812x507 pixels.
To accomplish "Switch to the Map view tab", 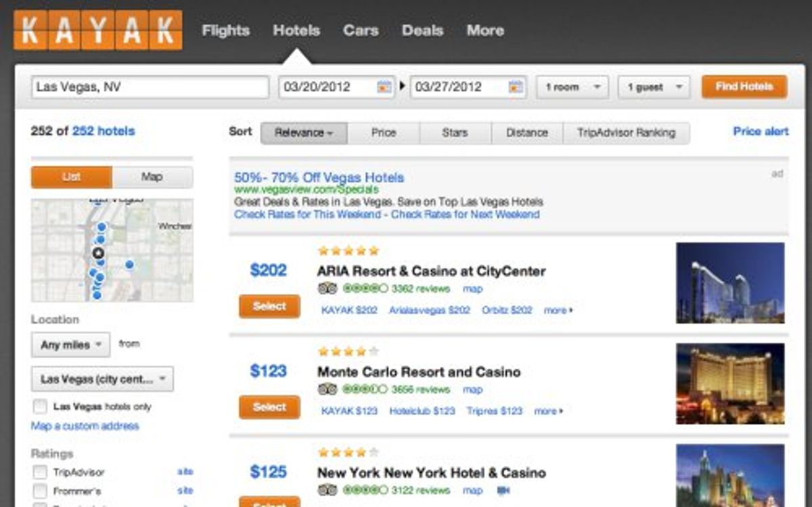I will [152, 177].
